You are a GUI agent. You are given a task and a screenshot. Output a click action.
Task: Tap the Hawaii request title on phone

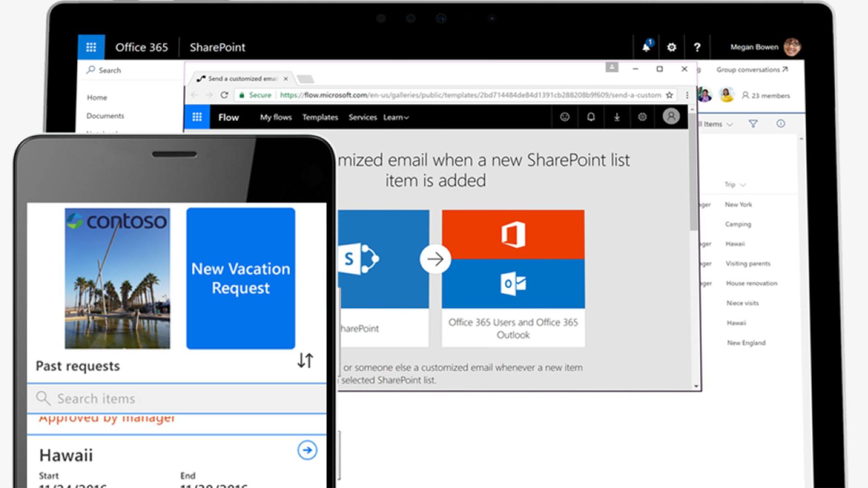click(66, 455)
